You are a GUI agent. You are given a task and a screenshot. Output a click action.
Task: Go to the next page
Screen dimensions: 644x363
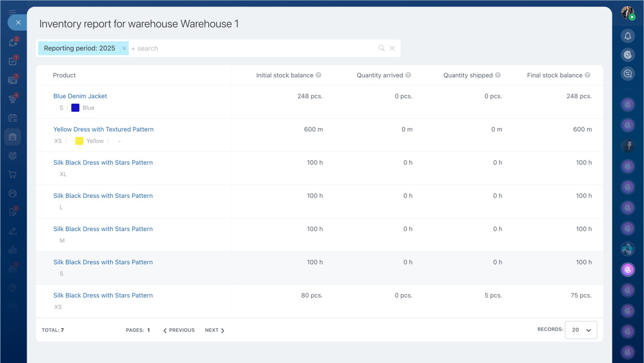pyautogui.click(x=215, y=330)
